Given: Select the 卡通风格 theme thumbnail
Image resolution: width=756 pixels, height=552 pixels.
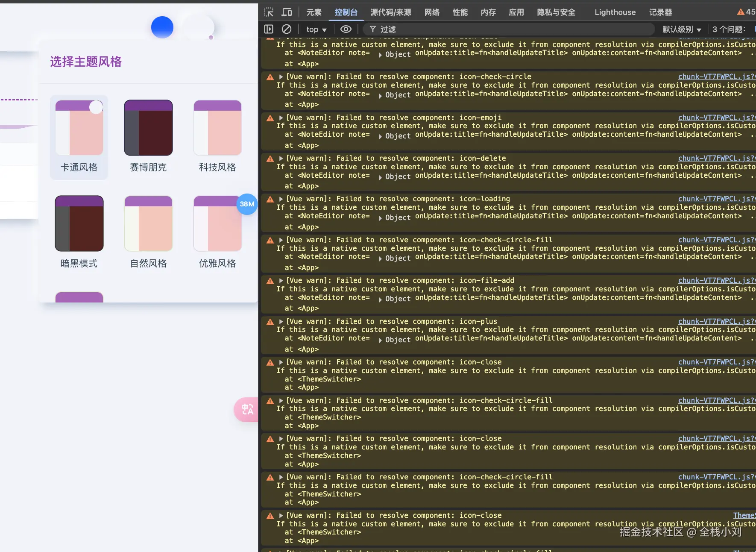Looking at the screenshot, I should point(79,128).
